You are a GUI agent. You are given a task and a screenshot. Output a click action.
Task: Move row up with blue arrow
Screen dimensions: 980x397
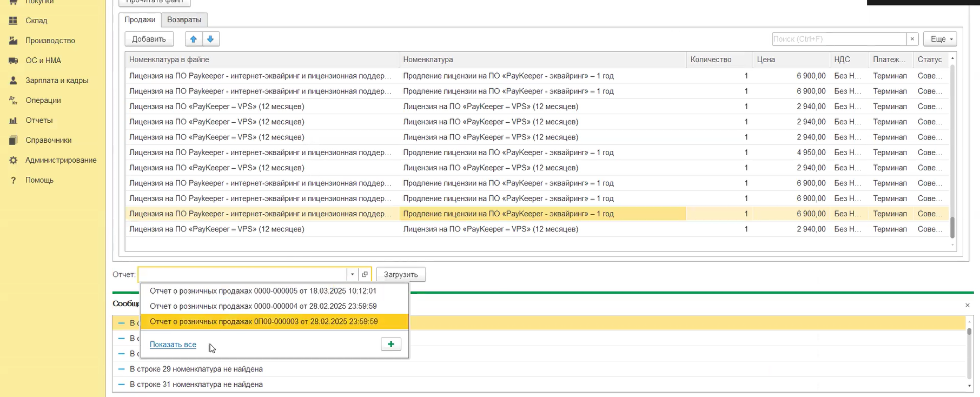pyautogui.click(x=194, y=39)
